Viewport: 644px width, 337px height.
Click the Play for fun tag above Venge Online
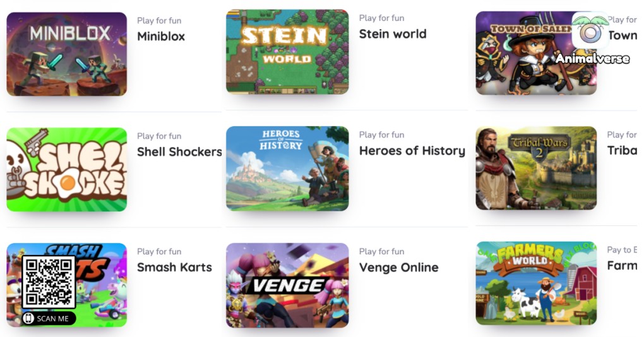tap(381, 251)
